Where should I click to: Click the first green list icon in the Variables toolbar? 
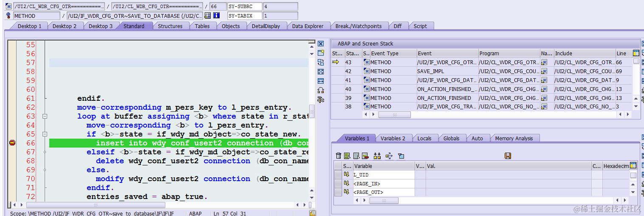pyautogui.click(x=347, y=156)
